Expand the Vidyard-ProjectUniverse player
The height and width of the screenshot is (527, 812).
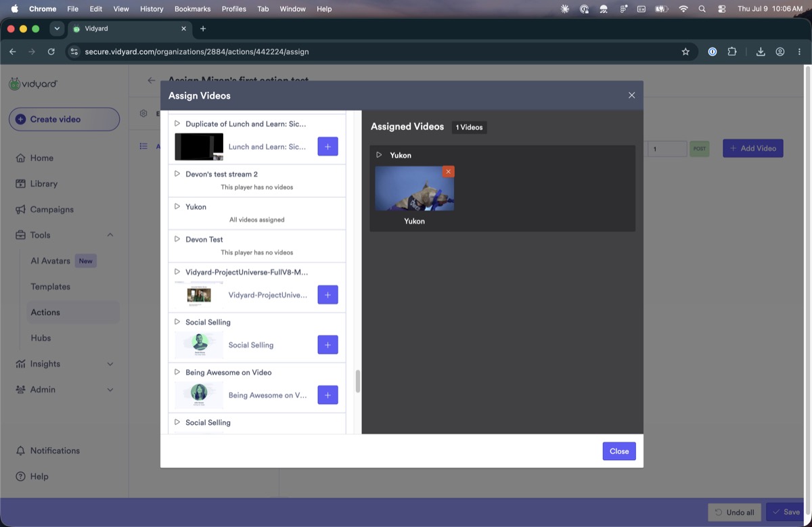[177, 272]
